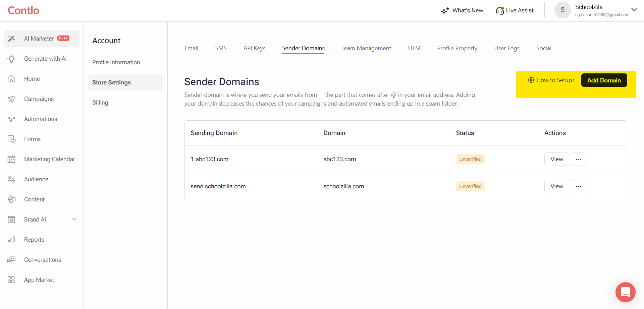Click the BETA badge beside AI Marketer
The image size is (644, 309).
(x=63, y=38)
